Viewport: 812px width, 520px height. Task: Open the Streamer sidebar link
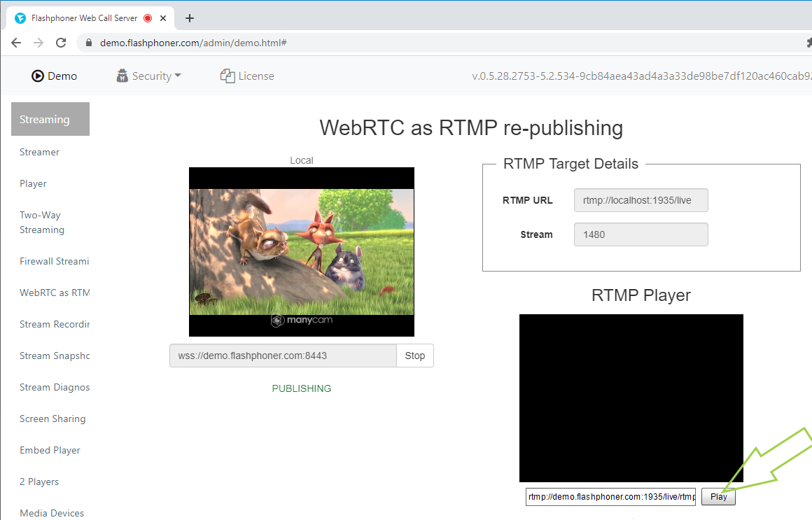coord(39,152)
